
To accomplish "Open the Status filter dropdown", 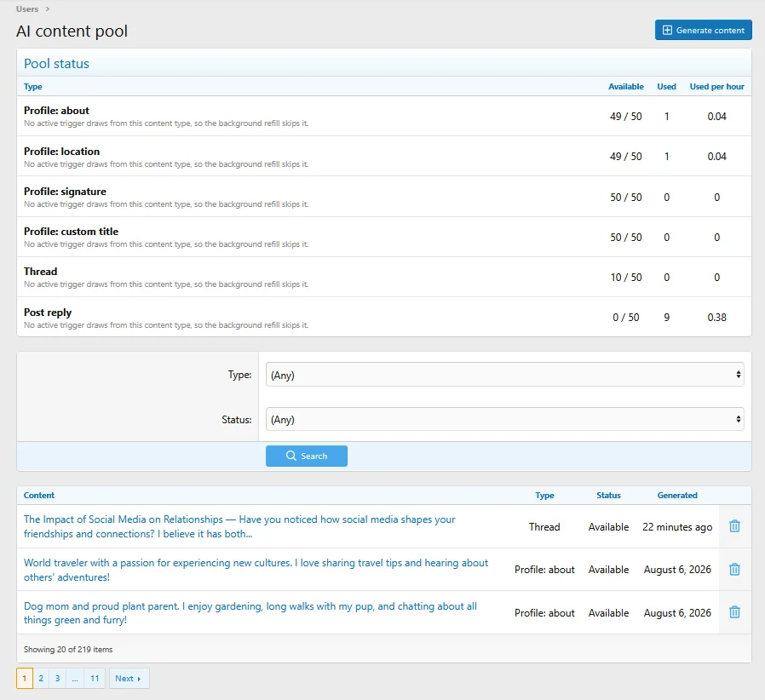I will coord(504,420).
